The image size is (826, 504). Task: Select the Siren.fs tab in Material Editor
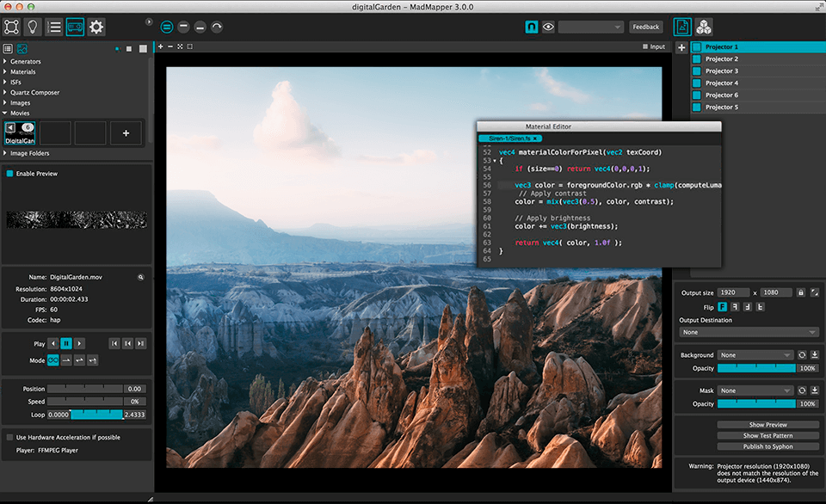(509, 138)
